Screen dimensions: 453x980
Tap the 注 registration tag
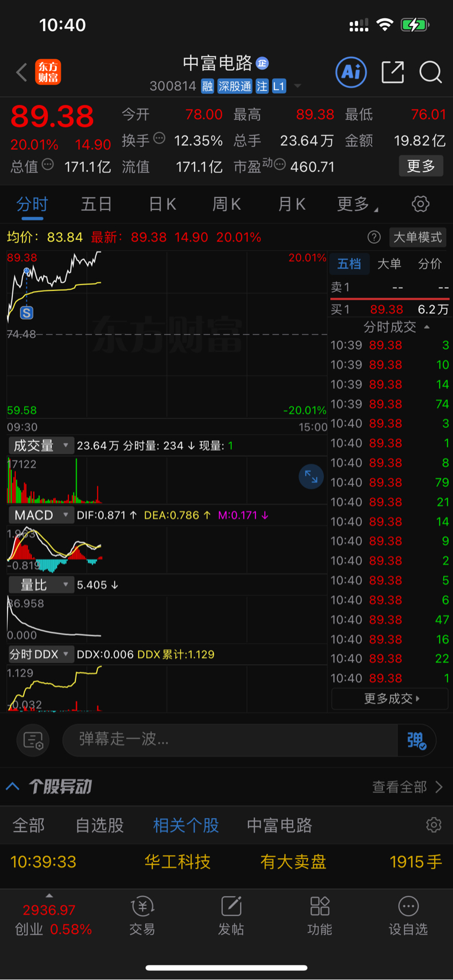262,87
